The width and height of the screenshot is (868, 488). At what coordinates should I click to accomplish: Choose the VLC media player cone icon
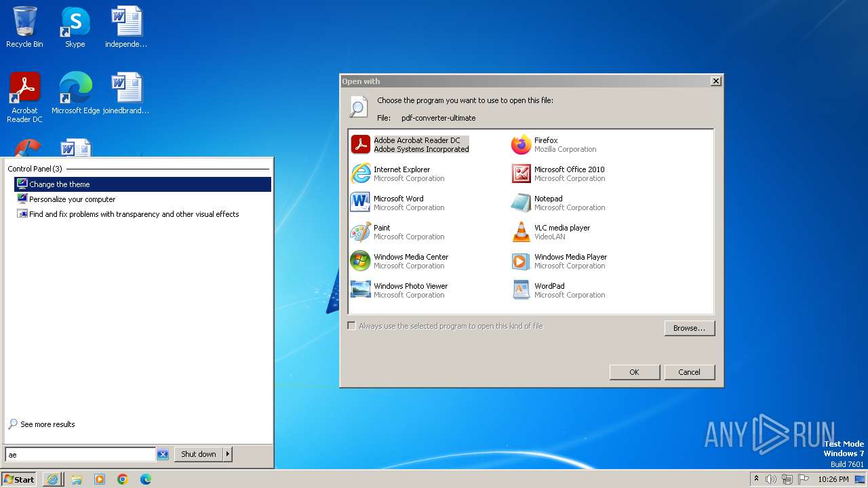coord(521,232)
